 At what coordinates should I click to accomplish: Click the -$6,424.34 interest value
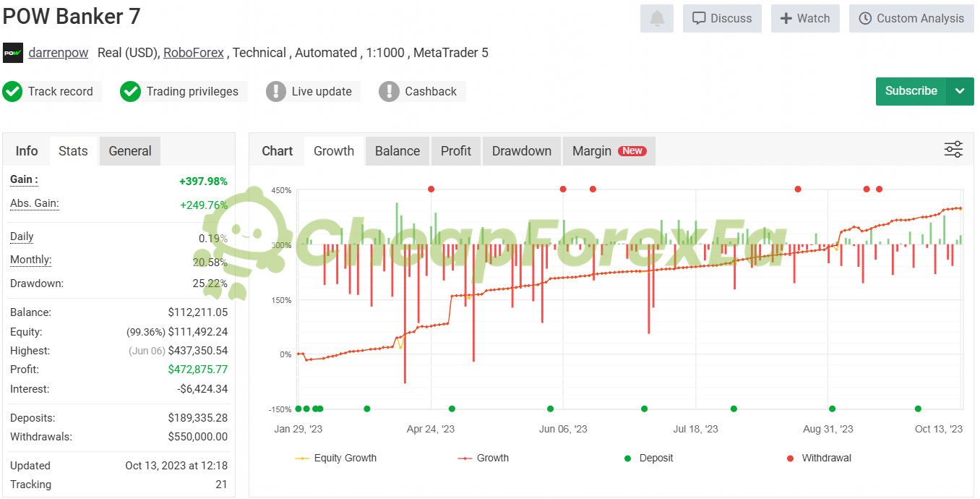202,389
